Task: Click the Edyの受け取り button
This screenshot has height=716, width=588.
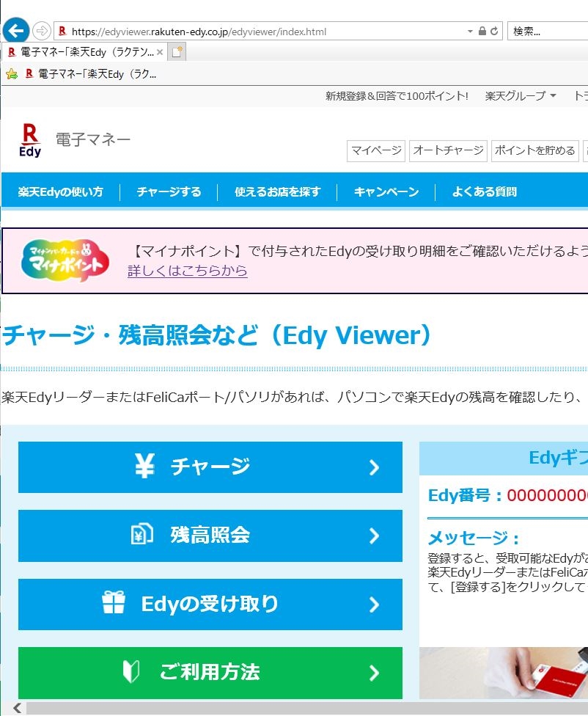Action: click(210, 604)
